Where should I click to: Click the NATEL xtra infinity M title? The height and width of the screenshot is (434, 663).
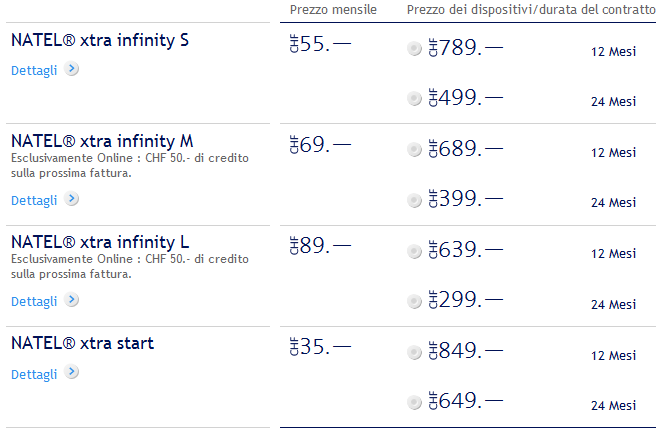pos(102,141)
